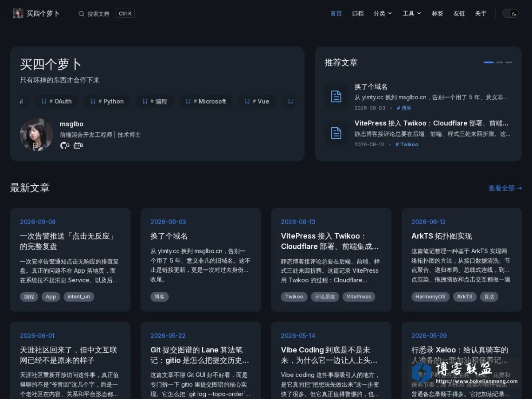Screen dimensions: 532x399
Task: Click the Ctrl K shortcut badge
Action: 125,14
